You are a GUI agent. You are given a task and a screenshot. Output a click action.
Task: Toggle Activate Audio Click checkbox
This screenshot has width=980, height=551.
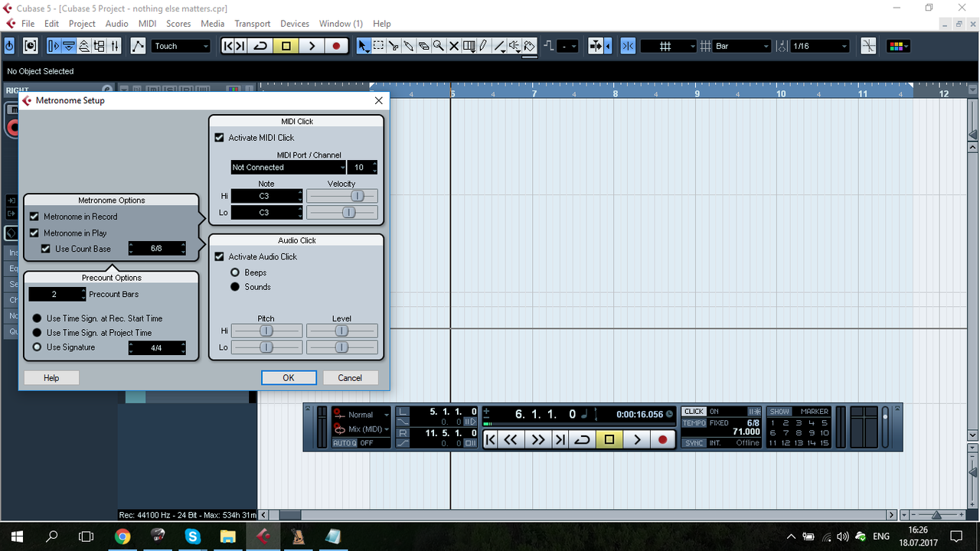click(220, 257)
